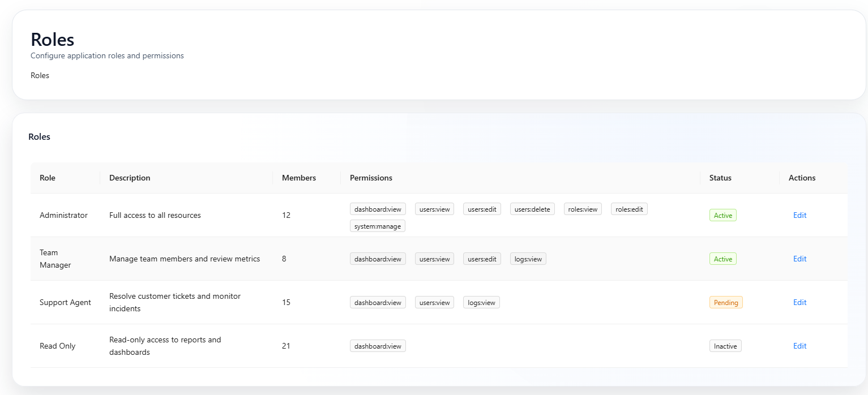Edit the Team Manager role
868x395 pixels.
tap(799, 259)
